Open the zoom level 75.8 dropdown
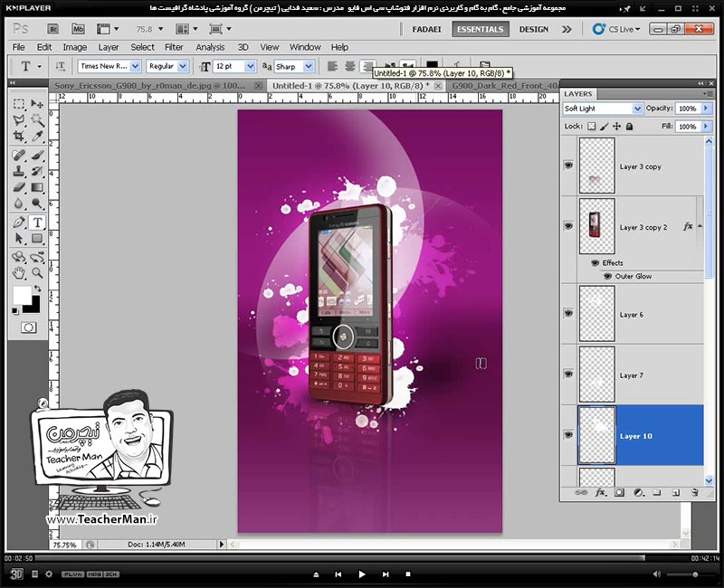Screen dimensions: 724x588 click(x=161, y=29)
